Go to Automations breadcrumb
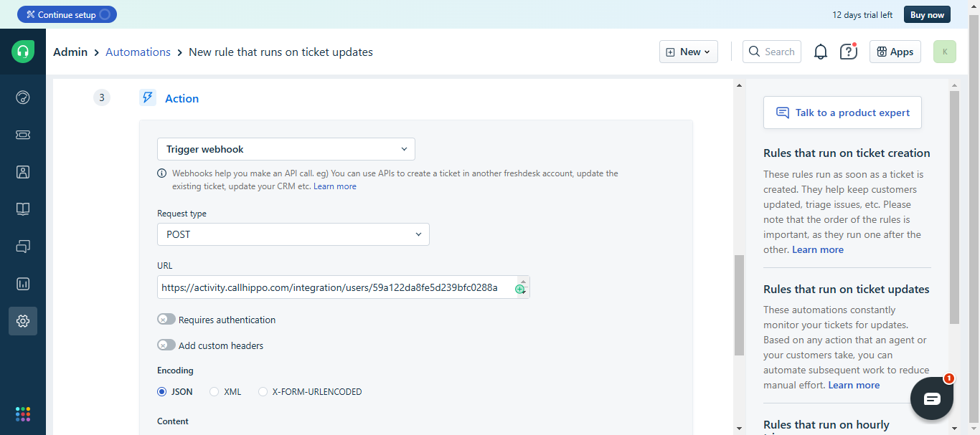 [138, 52]
